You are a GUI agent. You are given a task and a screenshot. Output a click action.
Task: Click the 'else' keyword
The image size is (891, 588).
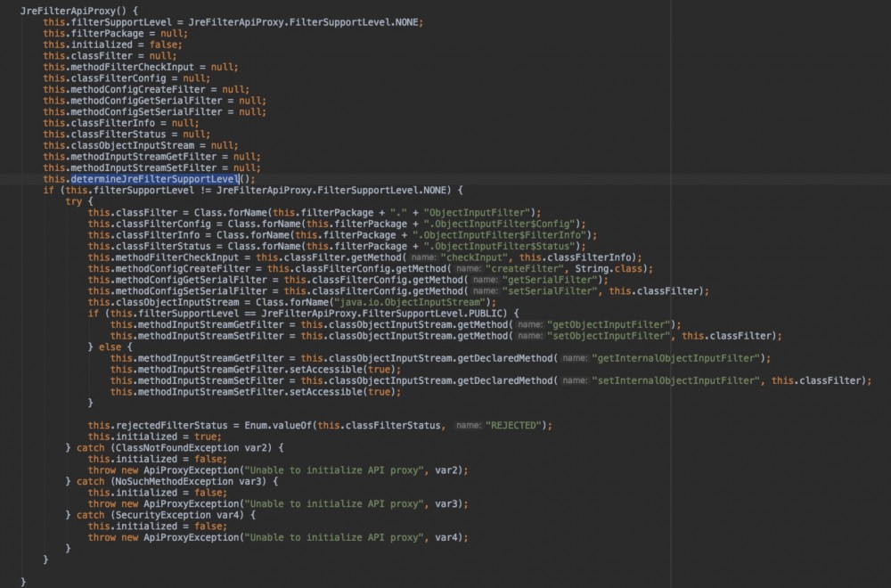click(x=110, y=347)
